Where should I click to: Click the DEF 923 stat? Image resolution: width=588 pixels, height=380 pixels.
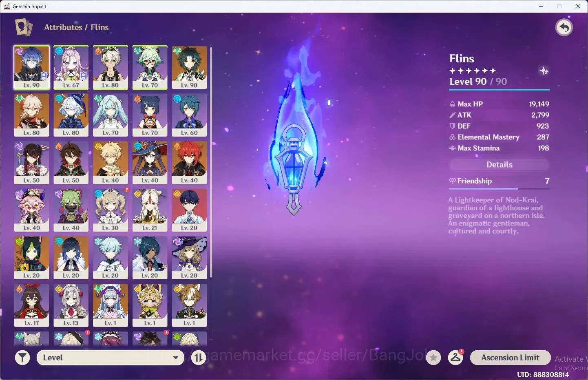click(x=499, y=126)
